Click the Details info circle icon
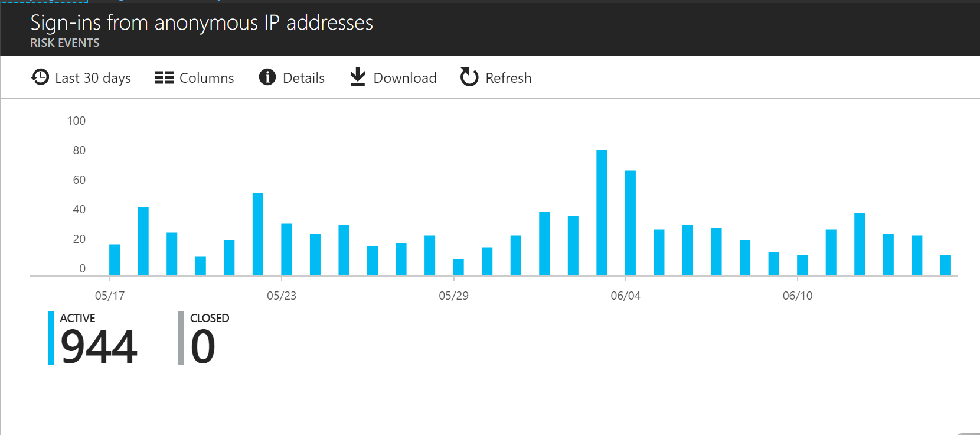This screenshot has width=980, height=435. pos(267,77)
